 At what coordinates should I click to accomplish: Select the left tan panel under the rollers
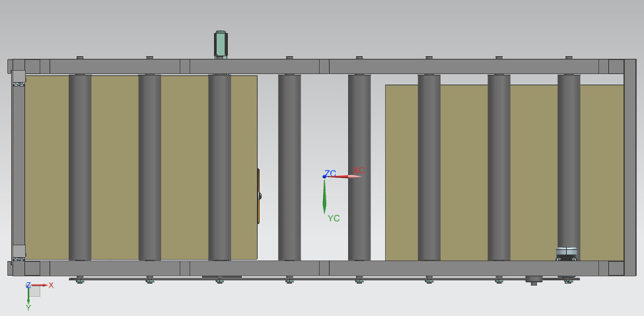click(x=115, y=167)
